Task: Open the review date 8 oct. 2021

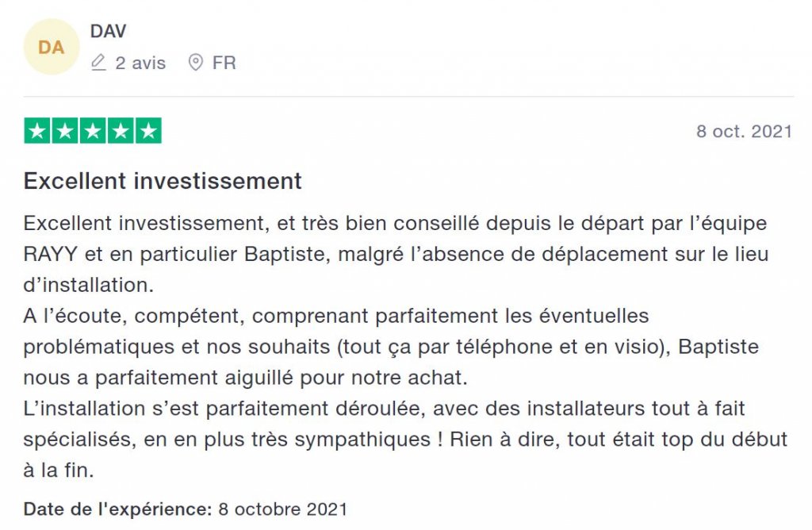Action: [x=744, y=131]
